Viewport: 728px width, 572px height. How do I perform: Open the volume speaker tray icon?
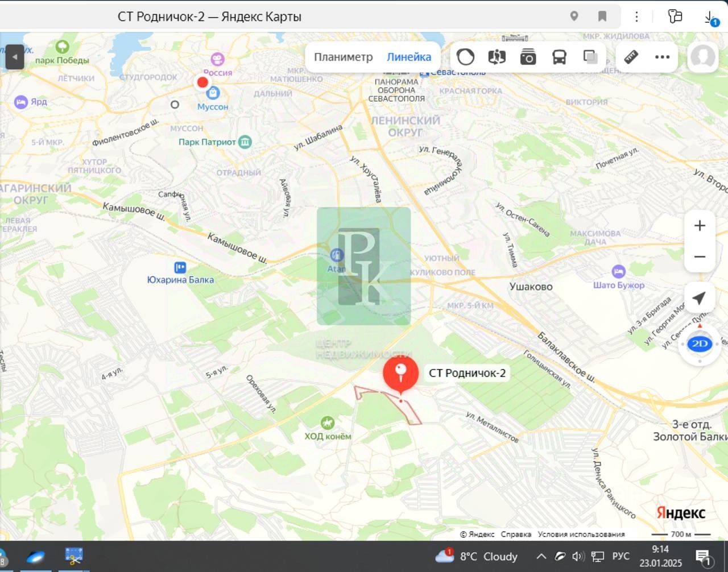[578, 556]
